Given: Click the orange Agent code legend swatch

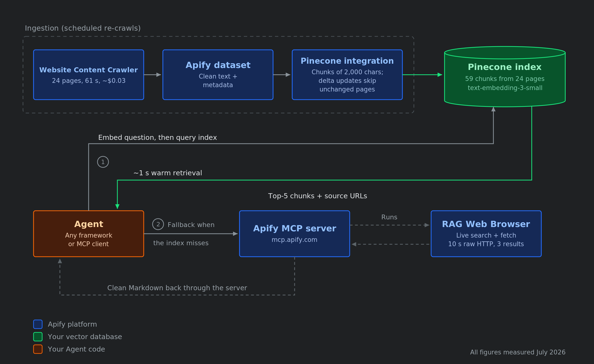Looking at the screenshot, I should (38, 349).
